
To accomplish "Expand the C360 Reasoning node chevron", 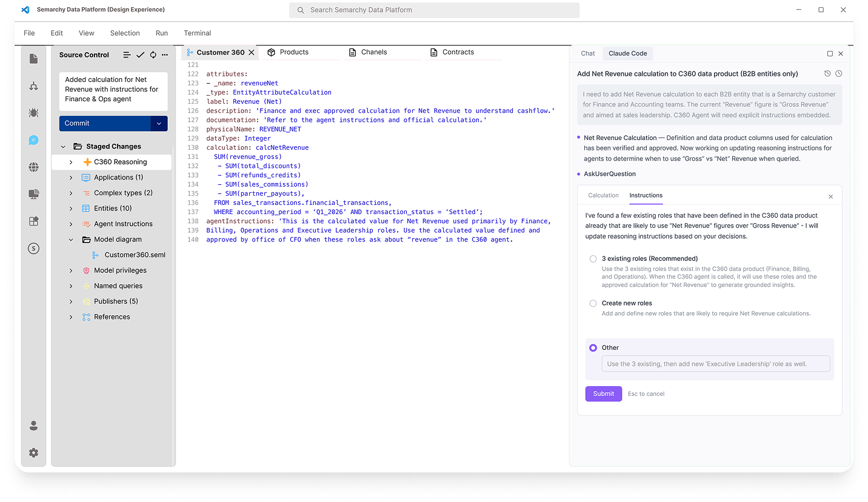I will coord(71,162).
